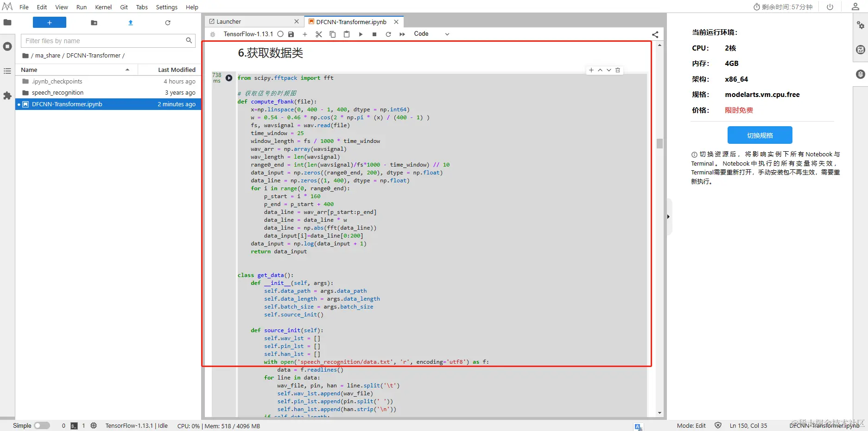The width and height of the screenshot is (868, 431).
Task: Share the notebook with the share icon
Action: point(655,34)
